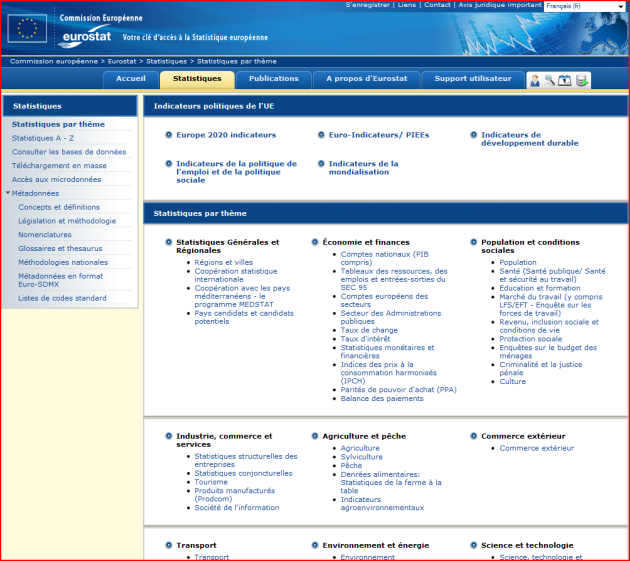
Task: Open Protection sociale link
Action: [x=530, y=339]
